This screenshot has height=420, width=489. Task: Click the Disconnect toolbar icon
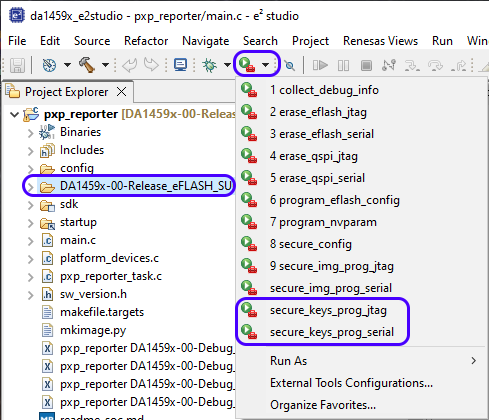[x=389, y=65]
